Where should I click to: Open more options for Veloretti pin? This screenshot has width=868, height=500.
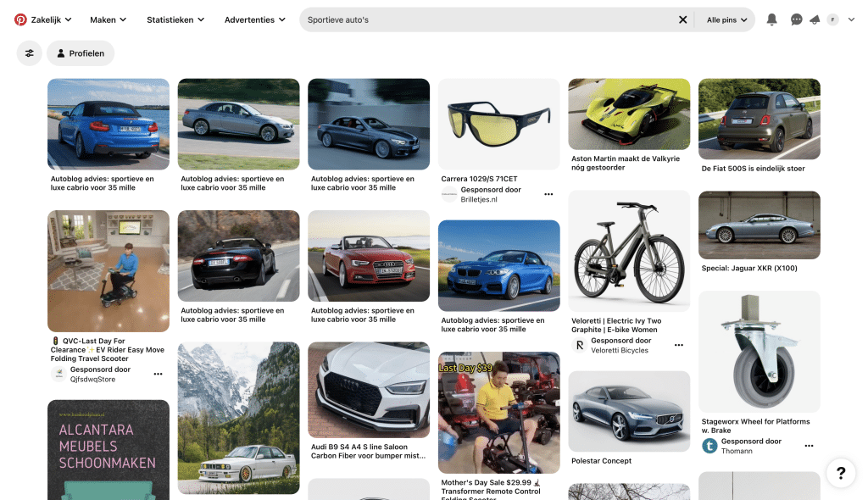[679, 345]
